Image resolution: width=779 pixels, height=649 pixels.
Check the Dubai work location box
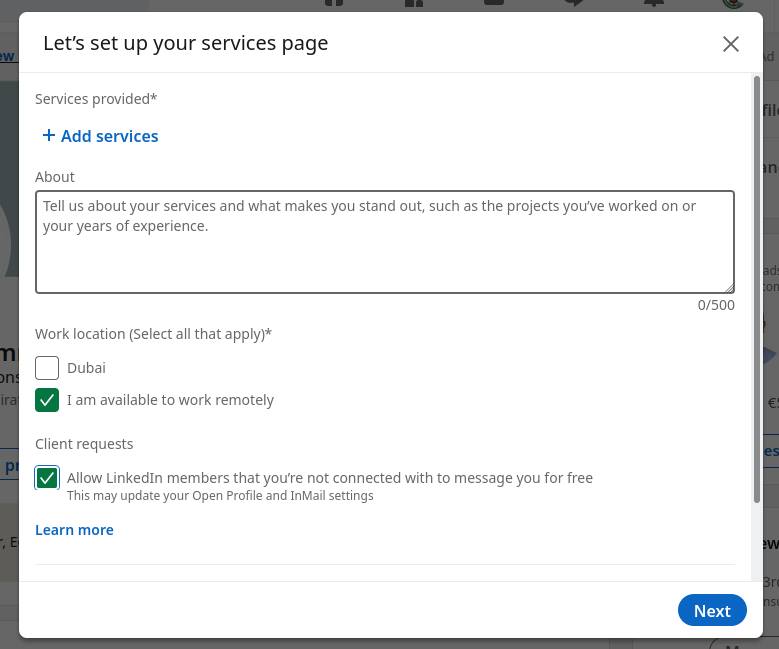(47, 368)
